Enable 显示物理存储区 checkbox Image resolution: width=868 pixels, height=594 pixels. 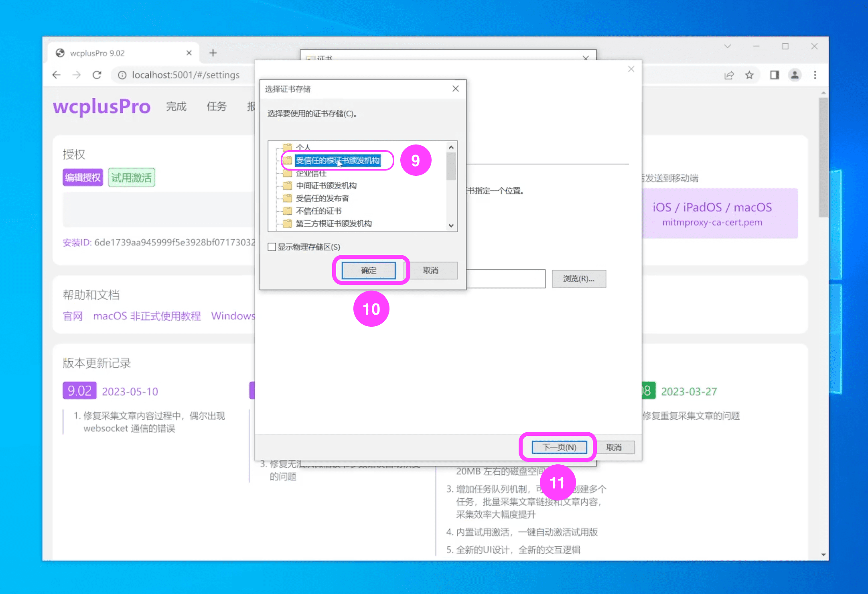tap(272, 247)
